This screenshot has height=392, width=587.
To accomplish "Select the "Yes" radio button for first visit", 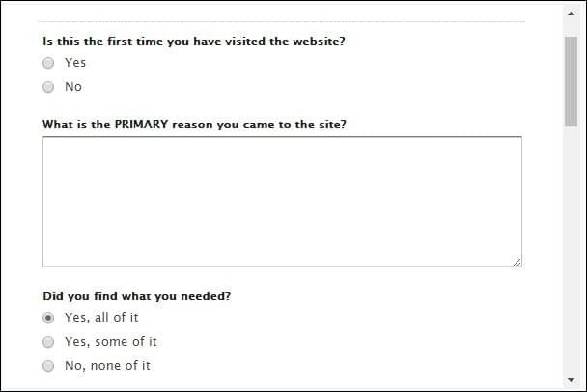I will (x=48, y=63).
